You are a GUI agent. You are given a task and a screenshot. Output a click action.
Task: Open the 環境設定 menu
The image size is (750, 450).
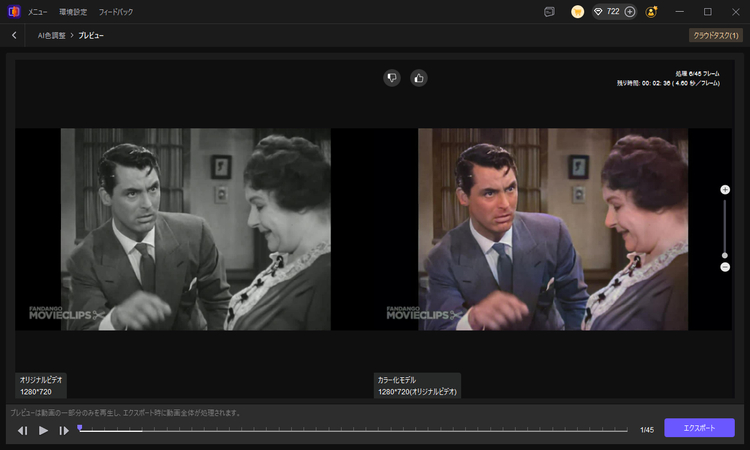point(73,12)
